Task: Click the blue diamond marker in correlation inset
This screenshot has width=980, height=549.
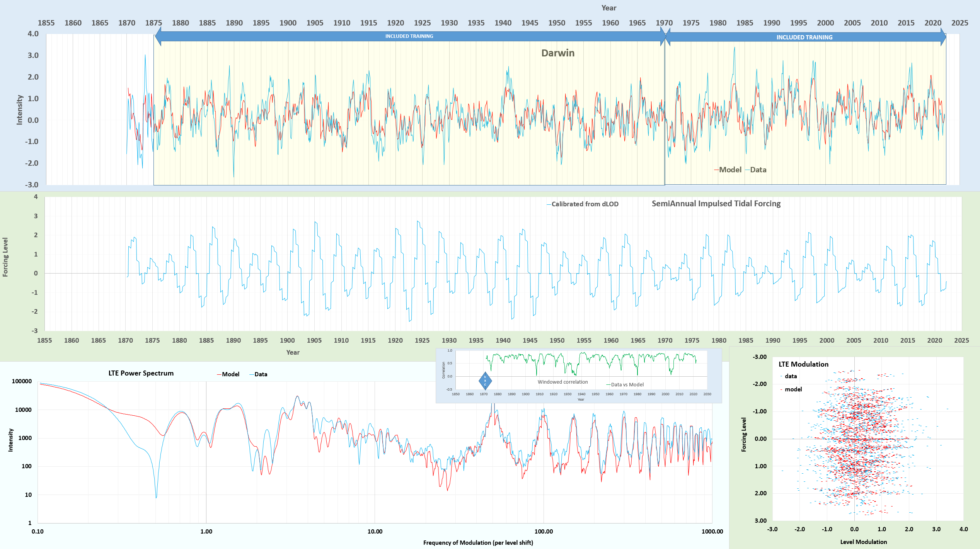Action: 485,381
